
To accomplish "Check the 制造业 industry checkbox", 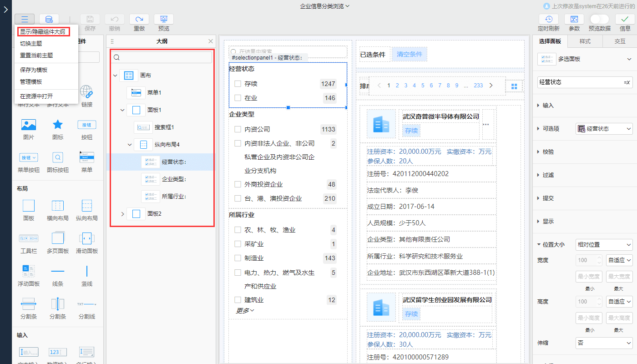I will (x=238, y=258).
